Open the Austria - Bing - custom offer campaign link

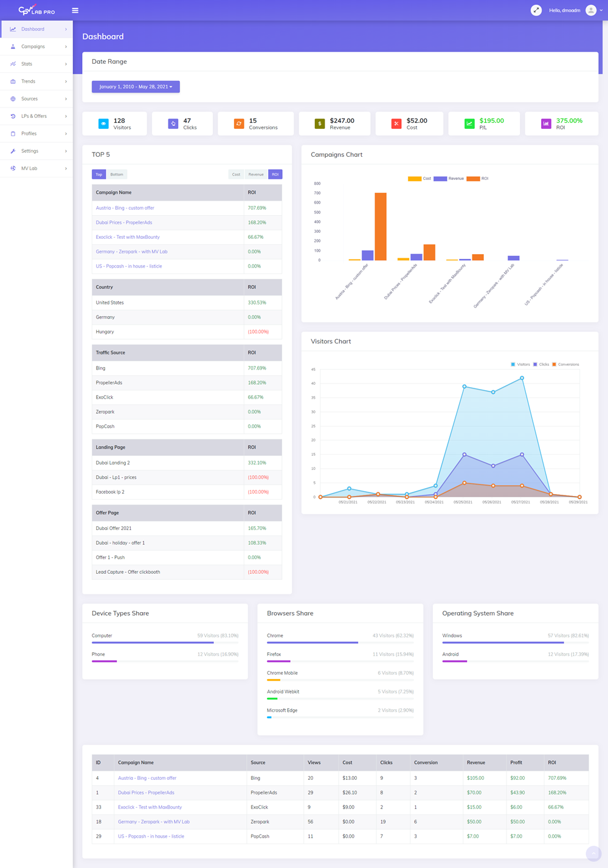click(x=125, y=207)
